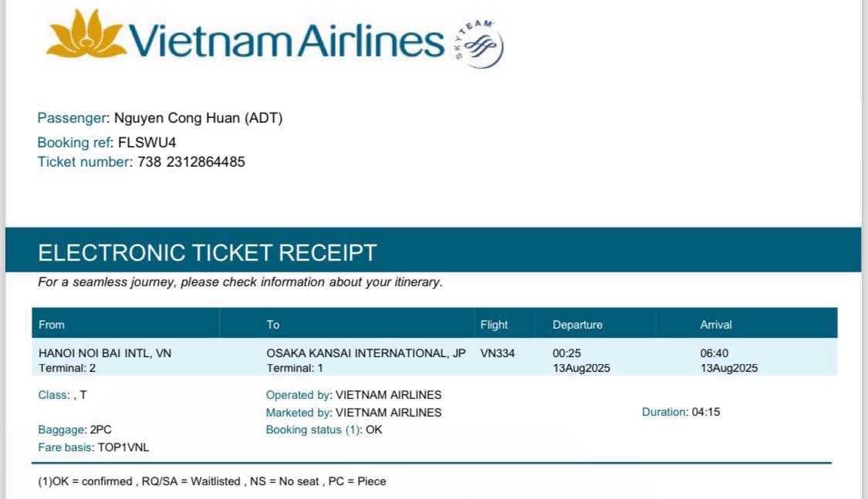Click ticket number 738 2312864485
The image size is (868, 499).
tap(191, 162)
